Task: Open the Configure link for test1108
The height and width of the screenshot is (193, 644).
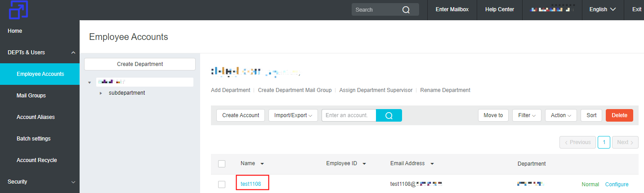Action: pos(617,184)
